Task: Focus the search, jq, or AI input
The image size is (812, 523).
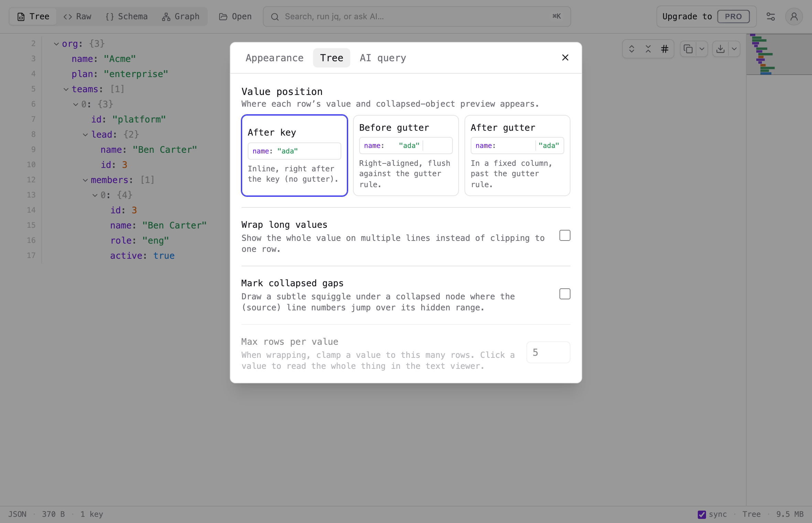Action: 417,17
